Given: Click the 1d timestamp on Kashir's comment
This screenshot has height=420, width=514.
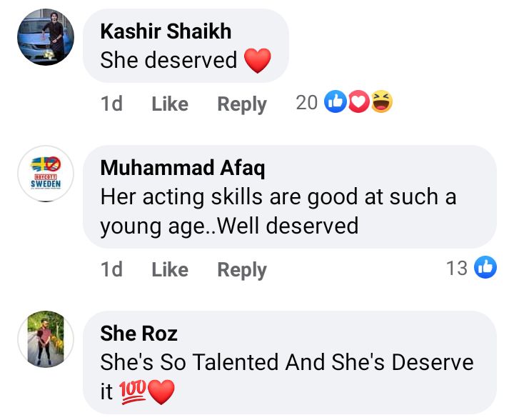Looking at the screenshot, I should 111,104.
